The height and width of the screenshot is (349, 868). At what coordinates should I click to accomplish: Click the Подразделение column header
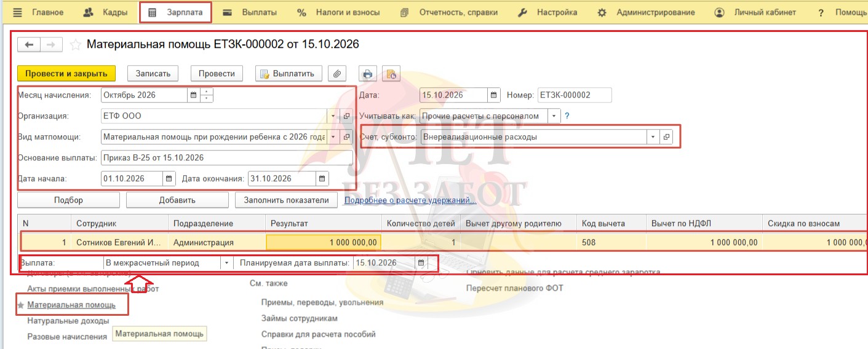217,224
